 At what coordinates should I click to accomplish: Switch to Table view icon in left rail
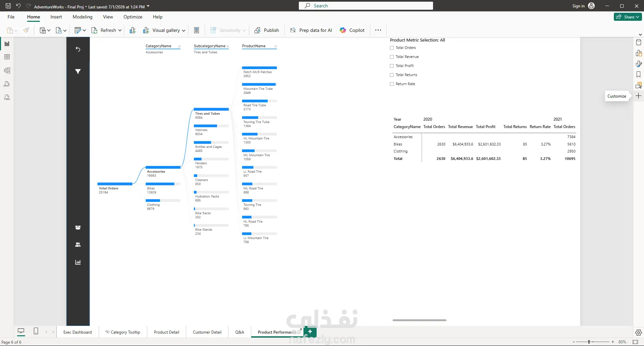(7, 57)
